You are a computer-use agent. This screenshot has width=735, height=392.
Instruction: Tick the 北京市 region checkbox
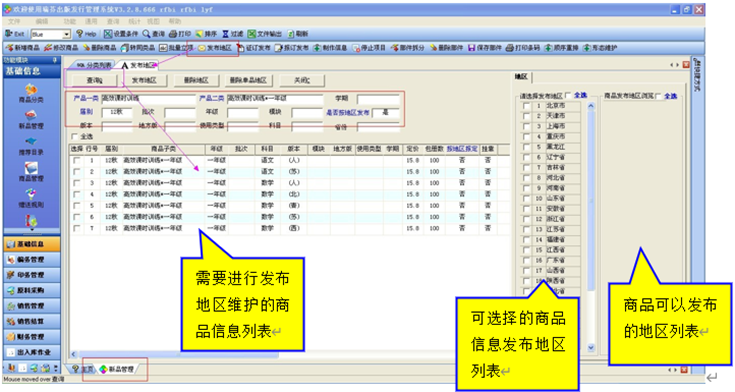(526, 106)
